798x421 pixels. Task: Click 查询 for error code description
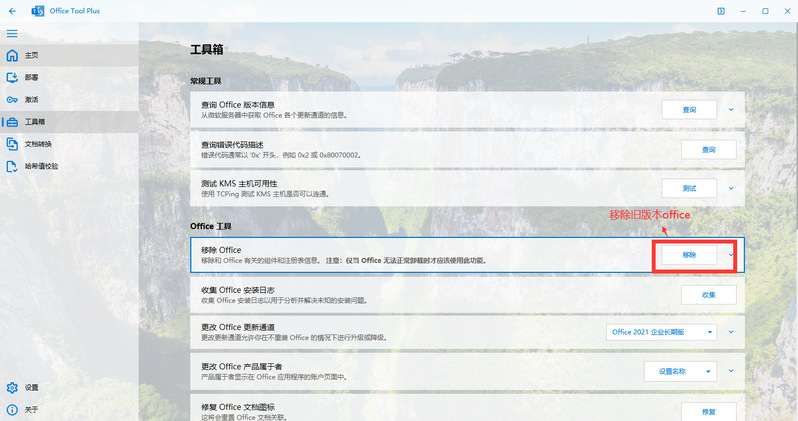coord(708,149)
